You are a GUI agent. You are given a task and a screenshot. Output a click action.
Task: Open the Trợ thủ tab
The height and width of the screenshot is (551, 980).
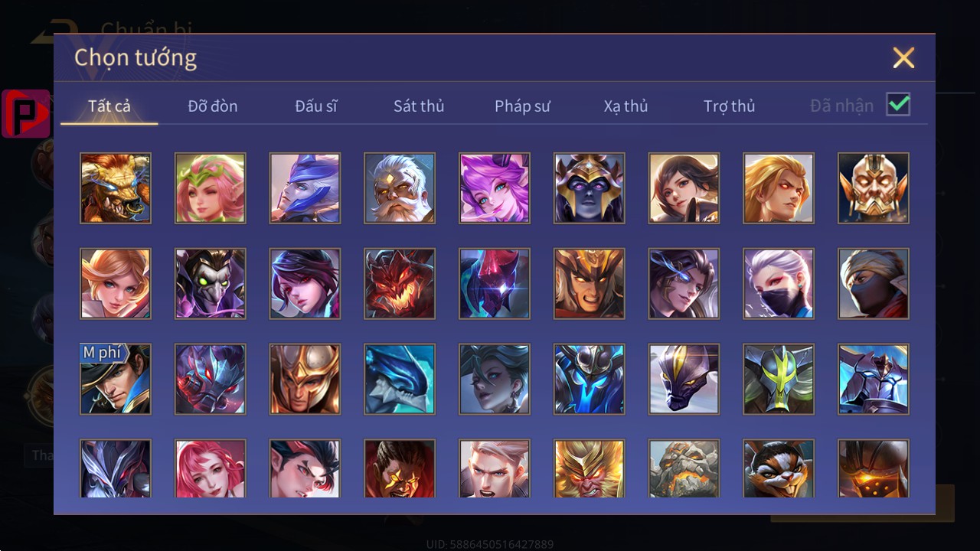(x=729, y=106)
